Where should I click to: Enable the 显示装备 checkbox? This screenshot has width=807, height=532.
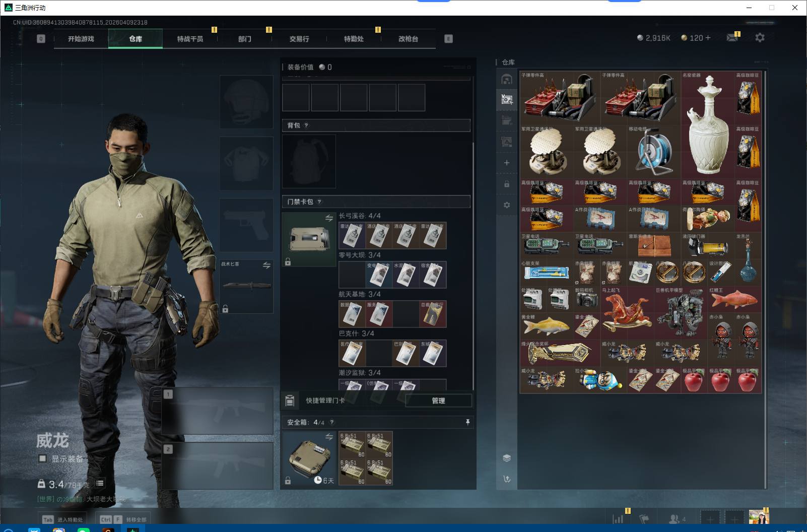point(43,458)
